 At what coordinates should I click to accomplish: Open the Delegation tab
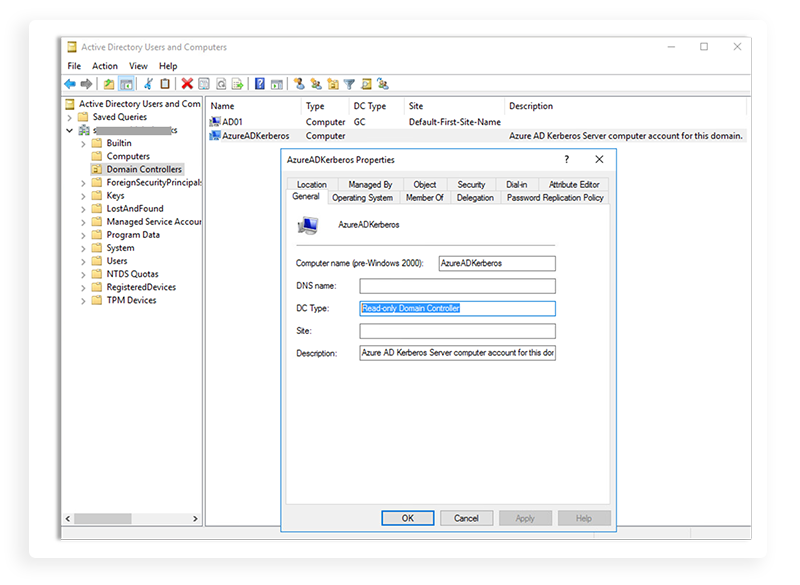(475, 197)
